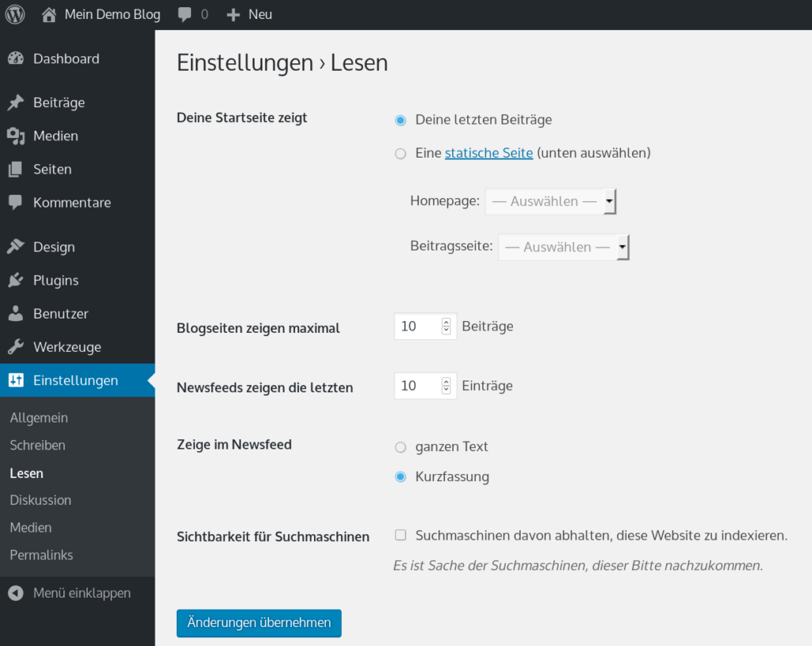812x646 pixels.
Task: Open the Lesen settings submenu
Action: tap(26, 473)
